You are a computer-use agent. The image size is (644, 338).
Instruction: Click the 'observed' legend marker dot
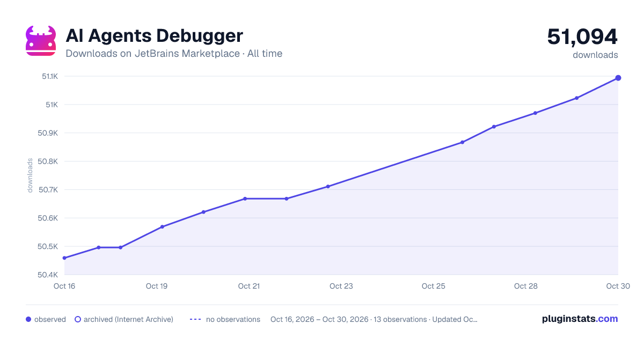click(28, 319)
